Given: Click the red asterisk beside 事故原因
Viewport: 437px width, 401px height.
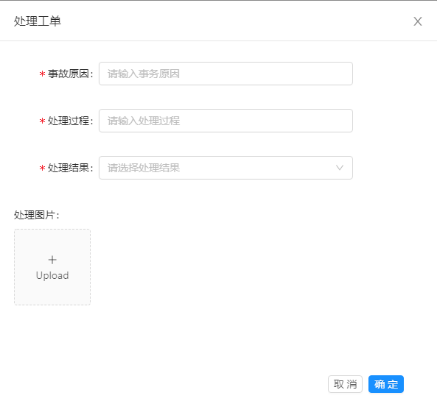Looking at the screenshot, I should [42, 74].
